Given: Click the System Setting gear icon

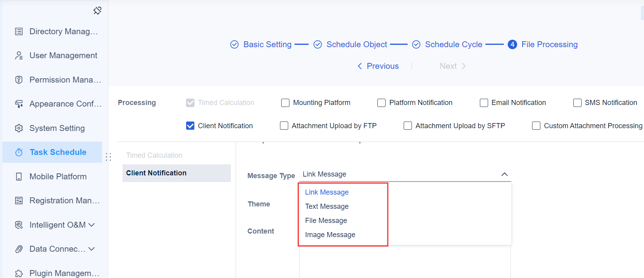Looking at the screenshot, I should click(x=19, y=128).
